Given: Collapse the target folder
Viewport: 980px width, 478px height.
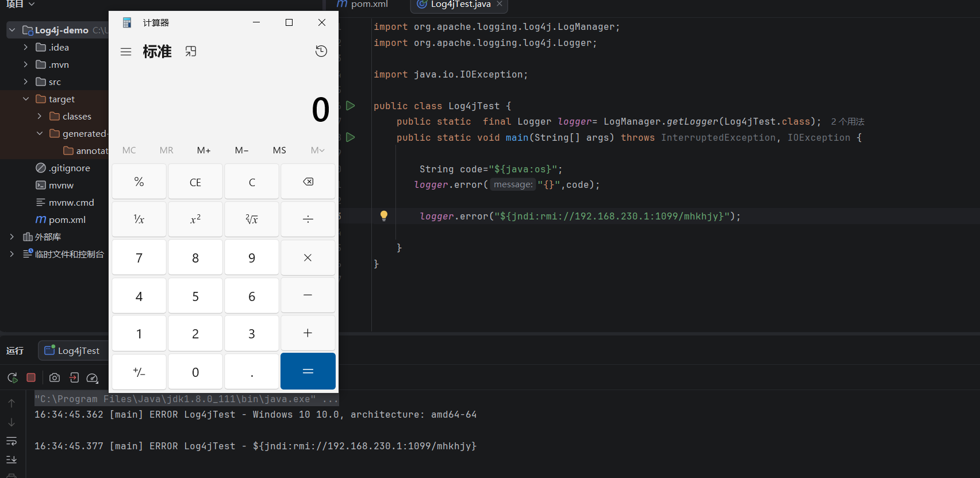Looking at the screenshot, I should point(25,99).
